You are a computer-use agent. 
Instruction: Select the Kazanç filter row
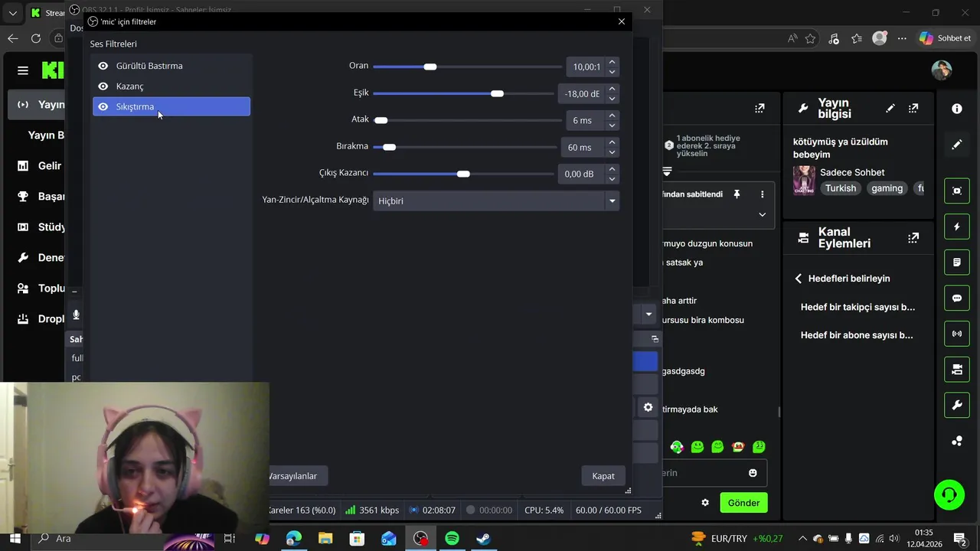pos(171,86)
